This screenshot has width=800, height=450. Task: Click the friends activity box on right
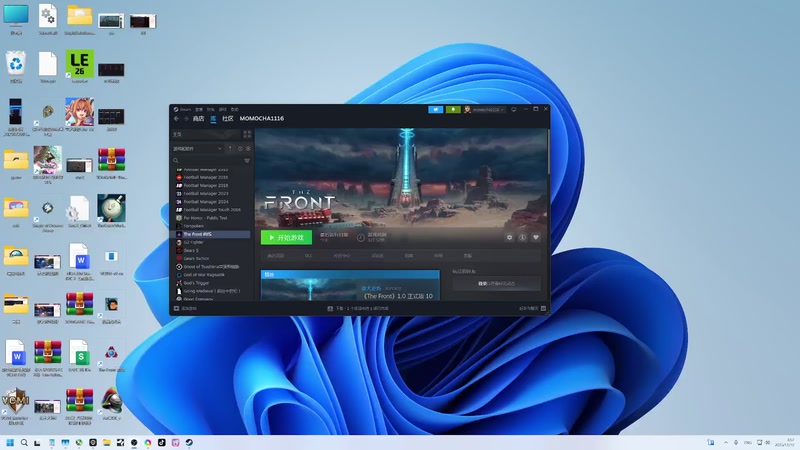[496, 283]
